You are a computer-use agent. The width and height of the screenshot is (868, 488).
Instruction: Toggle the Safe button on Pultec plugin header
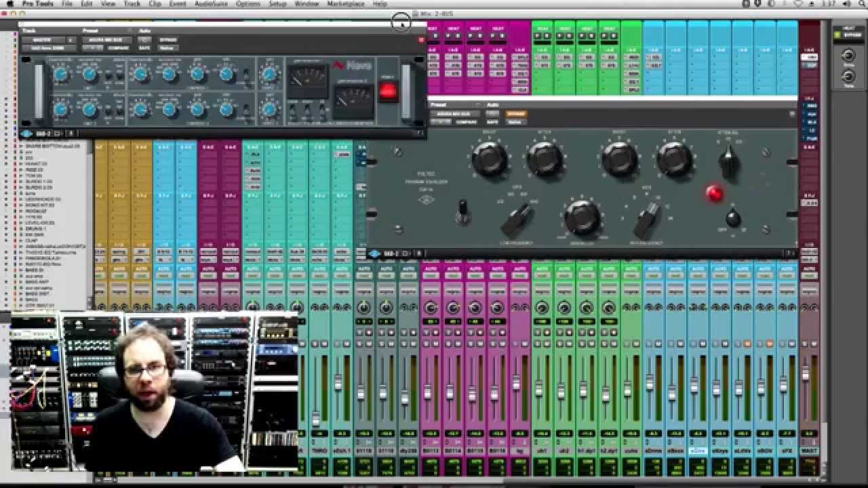(x=492, y=122)
